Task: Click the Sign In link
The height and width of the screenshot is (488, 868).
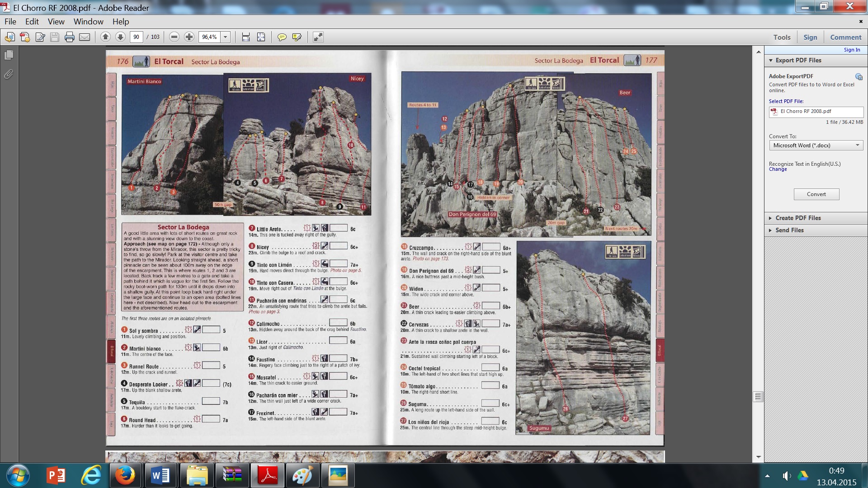Action: pyautogui.click(x=852, y=50)
